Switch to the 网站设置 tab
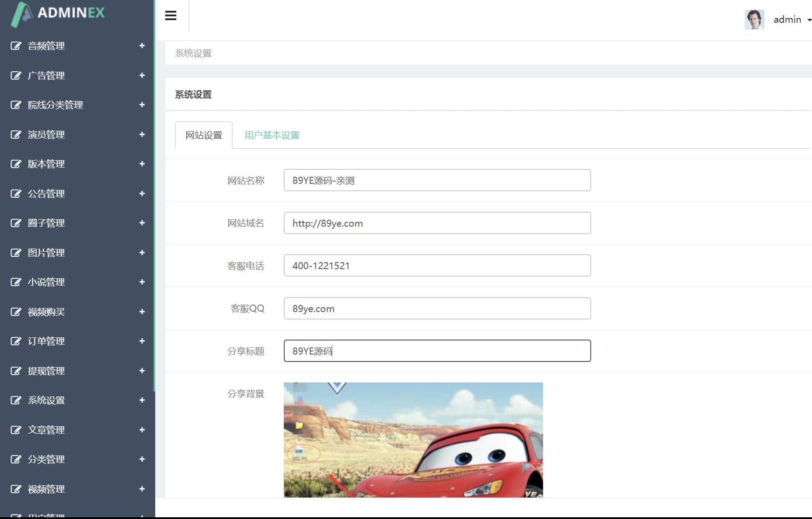 click(204, 135)
